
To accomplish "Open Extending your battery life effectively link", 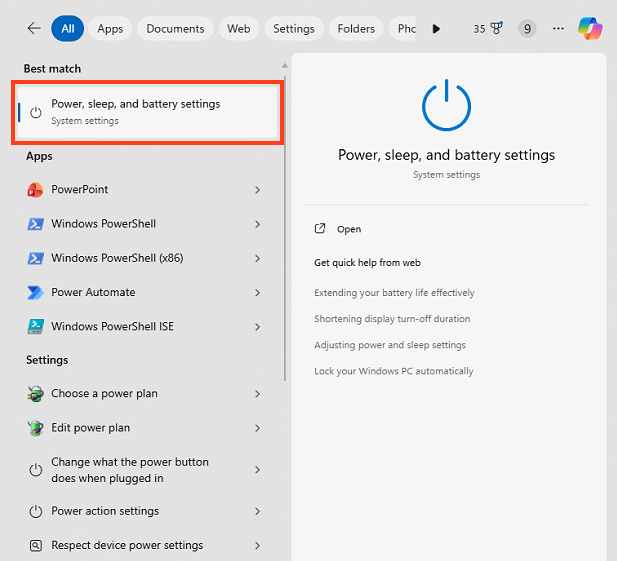I will pos(394,293).
